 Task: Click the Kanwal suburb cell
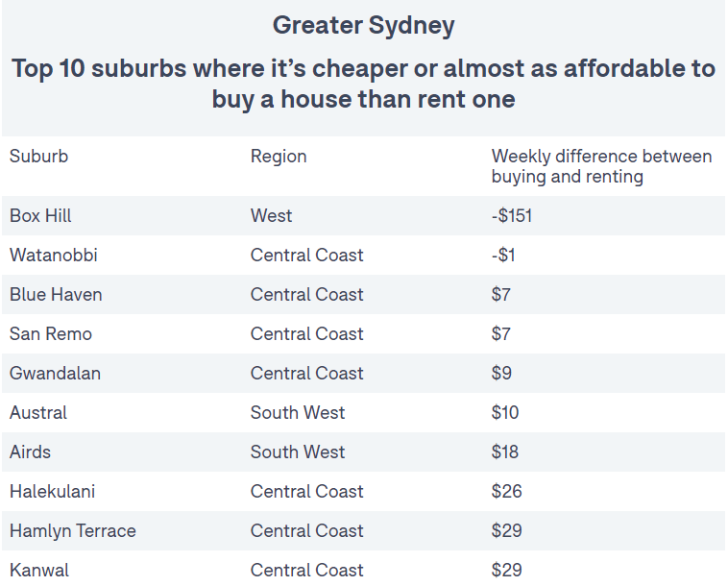coord(39,571)
